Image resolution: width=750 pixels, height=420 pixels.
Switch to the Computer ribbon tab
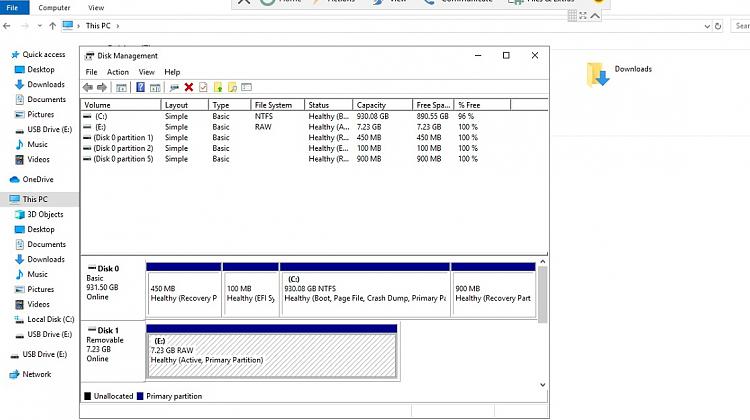click(54, 8)
